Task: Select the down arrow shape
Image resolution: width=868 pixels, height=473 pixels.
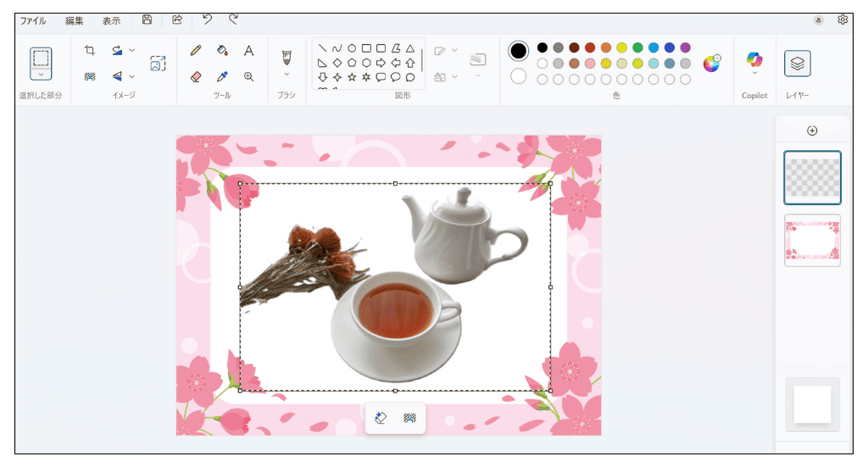Action: pos(323,77)
